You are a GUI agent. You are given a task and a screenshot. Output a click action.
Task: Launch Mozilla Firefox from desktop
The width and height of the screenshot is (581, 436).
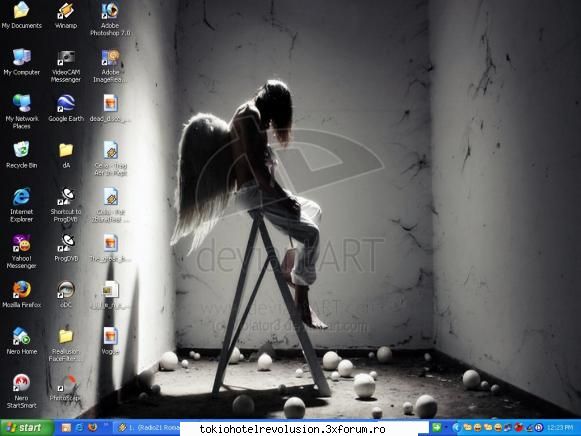coord(21,294)
